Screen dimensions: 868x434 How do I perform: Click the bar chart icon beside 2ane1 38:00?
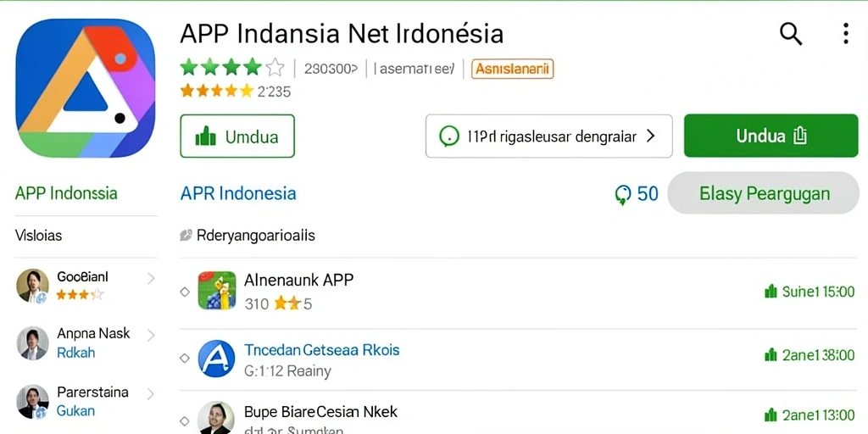[771, 355]
